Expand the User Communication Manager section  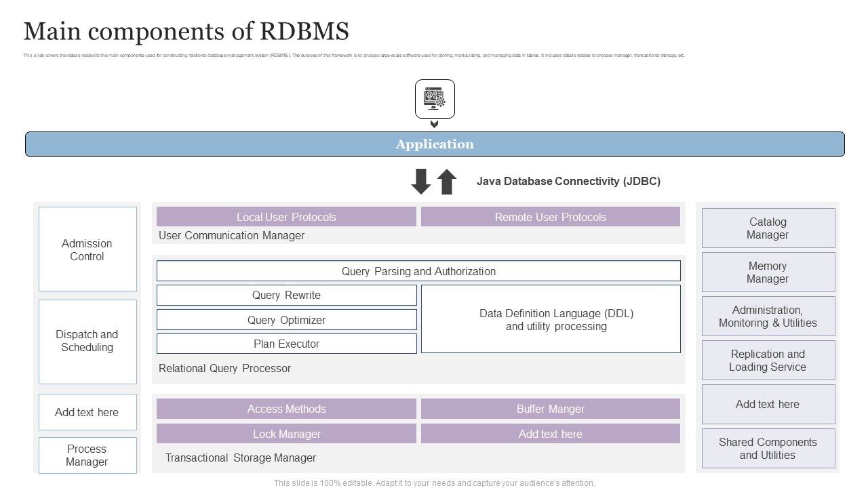pyautogui.click(x=231, y=235)
